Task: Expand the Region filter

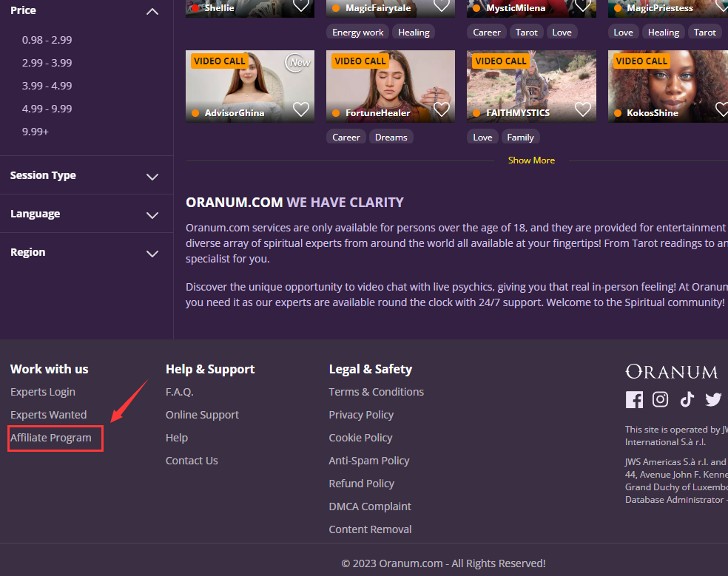Action: [152, 254]
